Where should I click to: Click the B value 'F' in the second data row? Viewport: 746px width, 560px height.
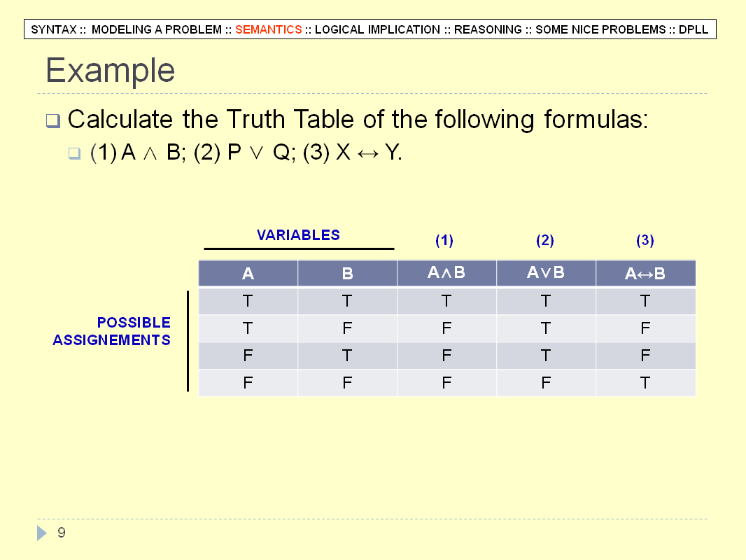point(347,328)
